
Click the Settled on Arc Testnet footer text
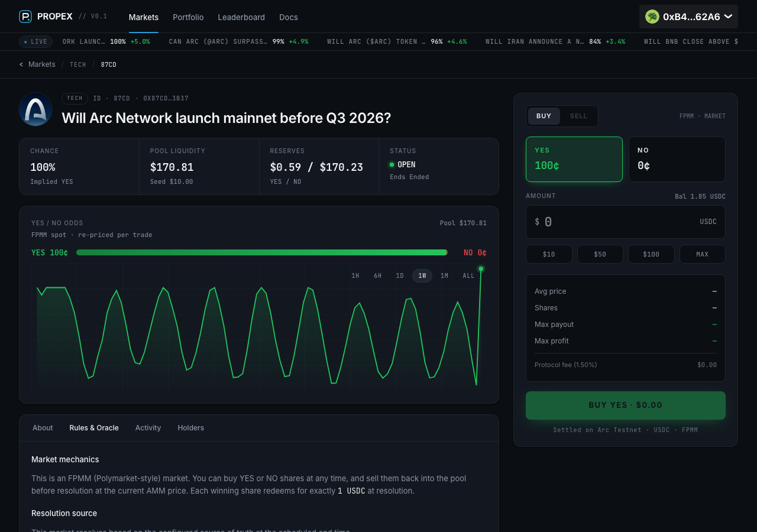pyautogui.click(x=626, y=430)
